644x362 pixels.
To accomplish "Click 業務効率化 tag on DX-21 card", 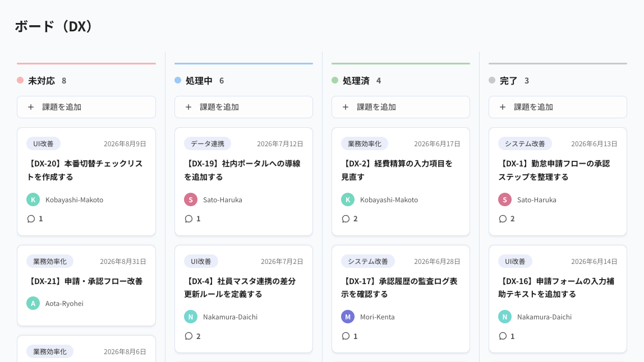I will [50, 262].
